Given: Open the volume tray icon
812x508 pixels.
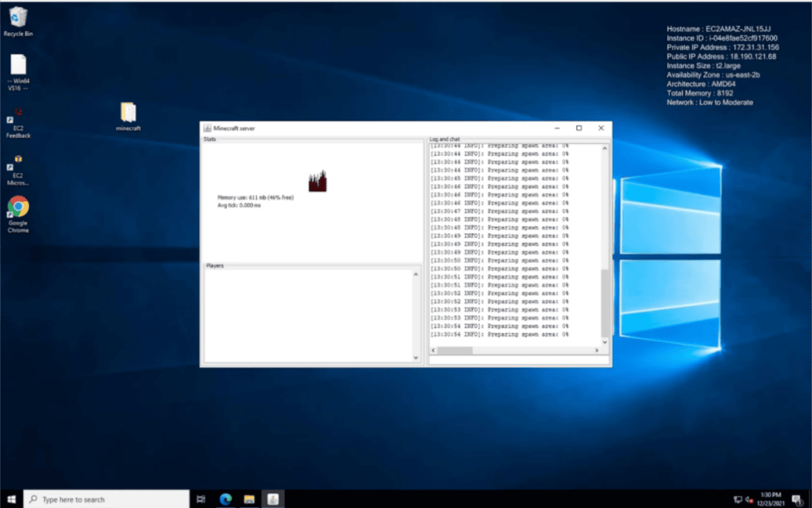Looking at the screenshot, I should pos(749,500).
